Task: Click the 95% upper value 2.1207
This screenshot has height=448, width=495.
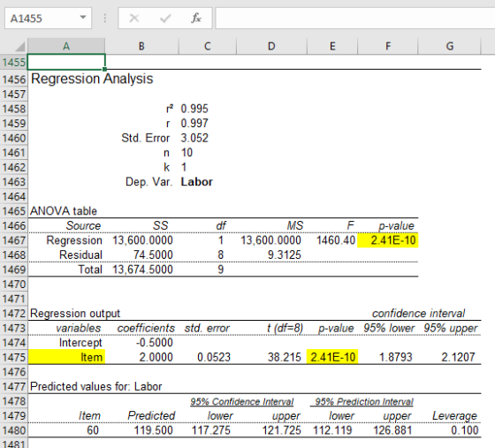Action: [458, 357]
